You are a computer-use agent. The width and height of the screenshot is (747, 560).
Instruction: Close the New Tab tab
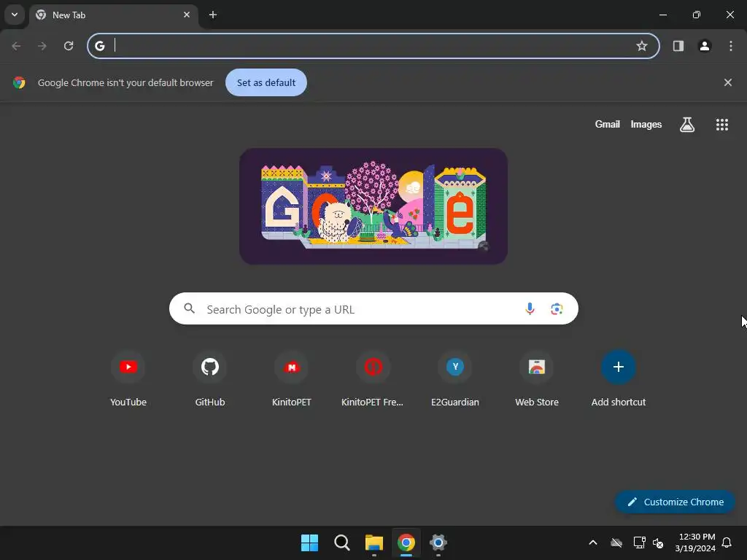pyautogui.click(x=187, y=15)
